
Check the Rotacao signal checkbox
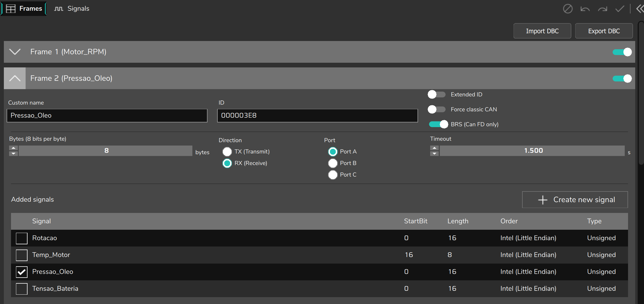pos(21,238)
